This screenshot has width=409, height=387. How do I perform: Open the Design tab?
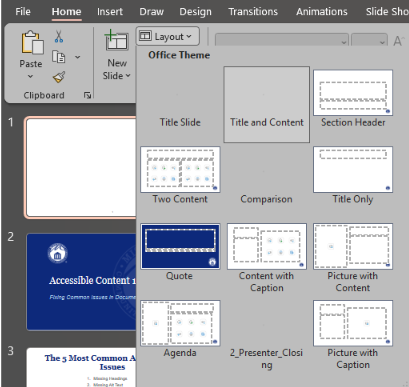[x=195, y=12]
